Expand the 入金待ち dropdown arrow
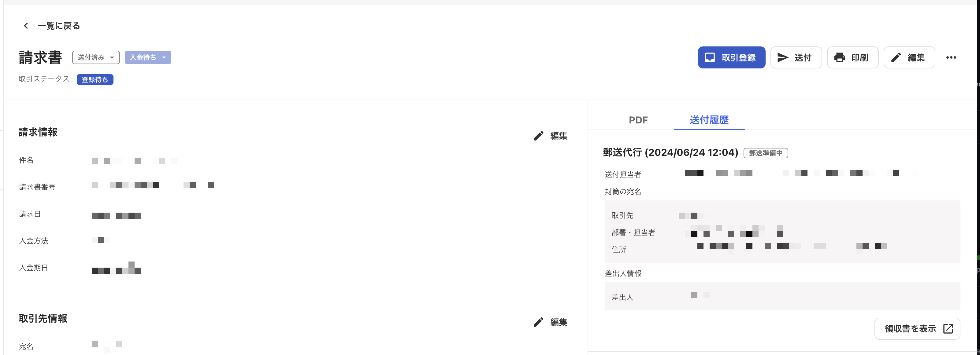Screen dimensions: 980x355 pos(164,58)
